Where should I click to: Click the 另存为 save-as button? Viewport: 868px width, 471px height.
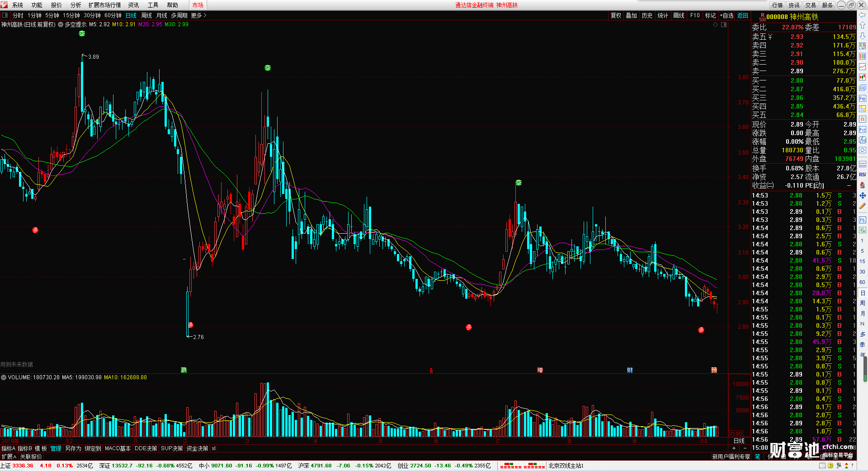coord(73,448)
